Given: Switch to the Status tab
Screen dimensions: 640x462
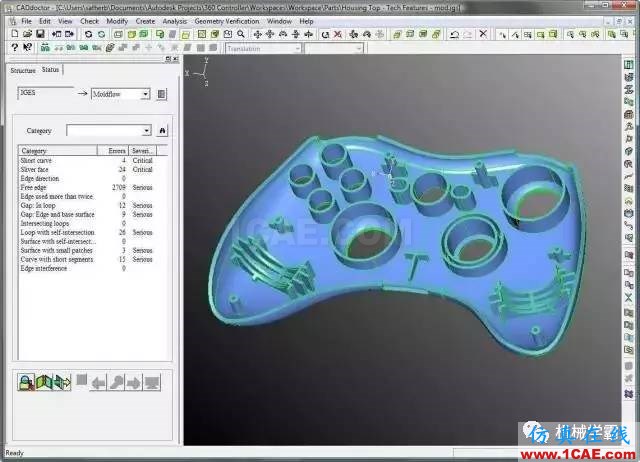Looking at the screenshot, I should point(50,70).
